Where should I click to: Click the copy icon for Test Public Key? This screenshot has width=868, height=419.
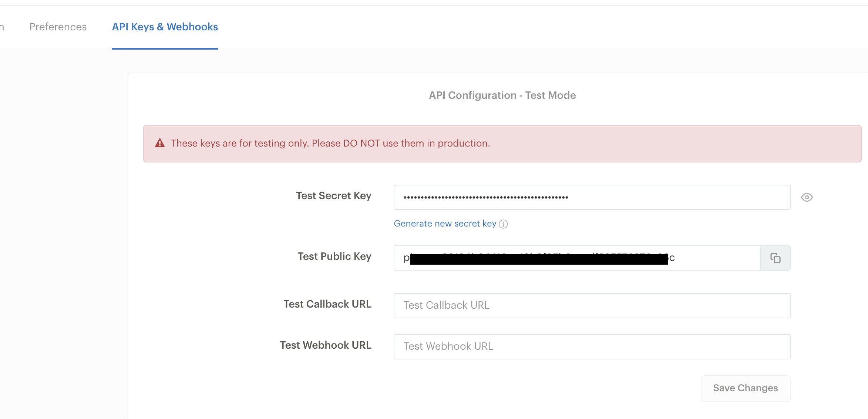coord(776,257)
